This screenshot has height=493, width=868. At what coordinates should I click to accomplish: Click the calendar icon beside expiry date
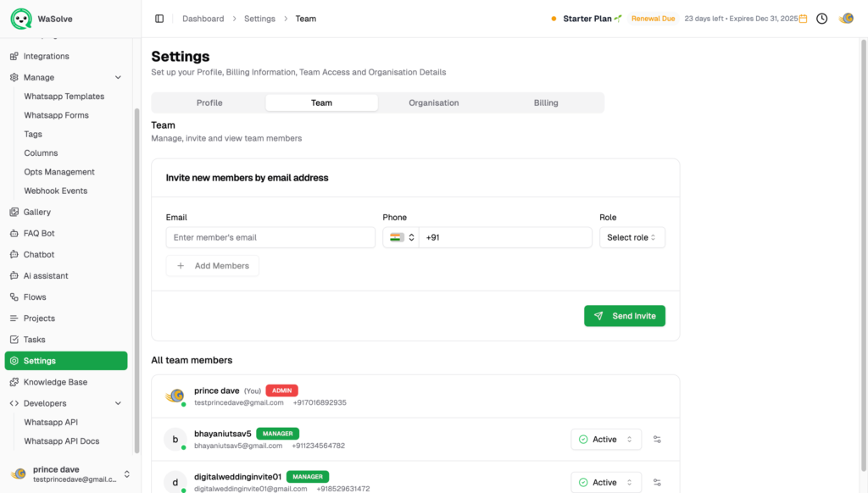click(x=803, y=19)
